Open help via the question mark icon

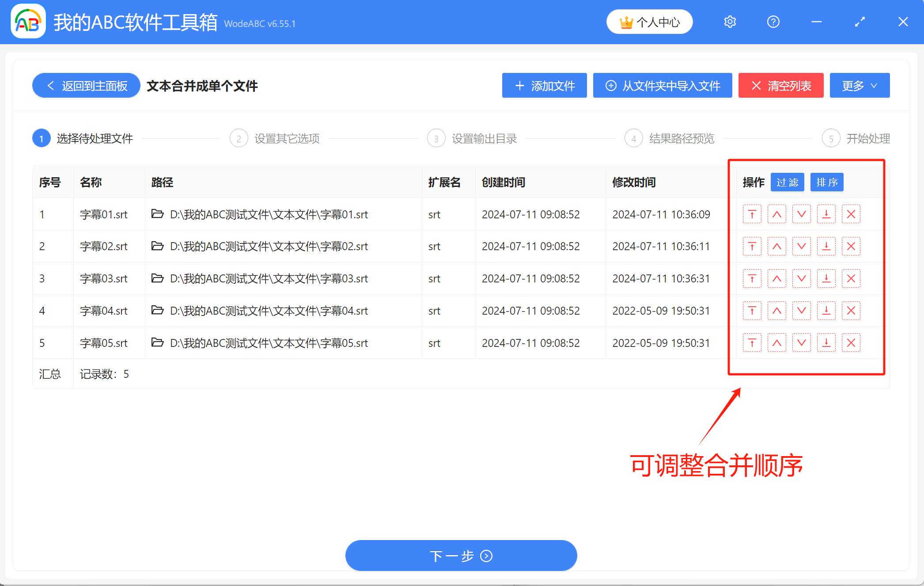point(773,21)
